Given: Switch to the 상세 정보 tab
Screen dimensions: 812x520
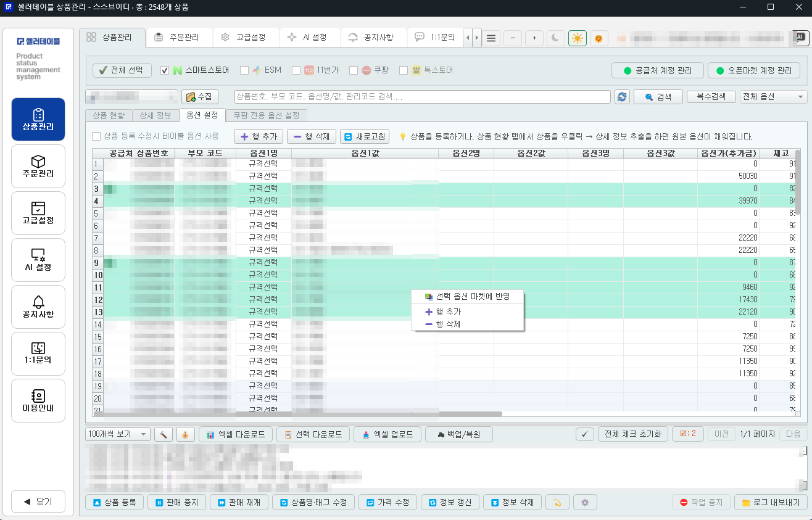Looking at the screenshot, I should click(155, 115).
